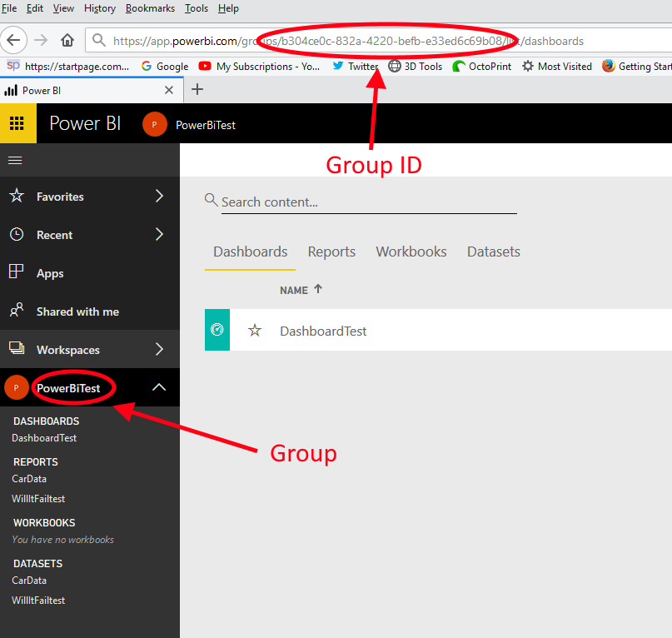
Task: Click the orange P workspace avatar in sidebar
Action: coord(17,387)
